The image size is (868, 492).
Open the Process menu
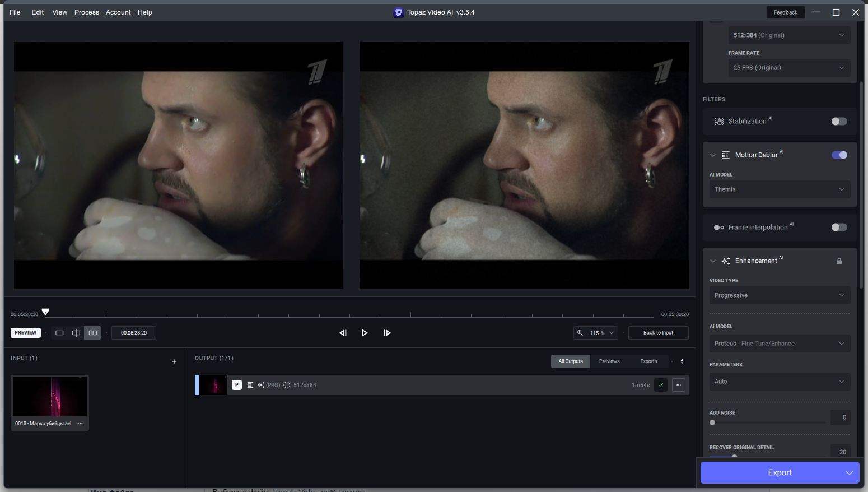[87, 12]
